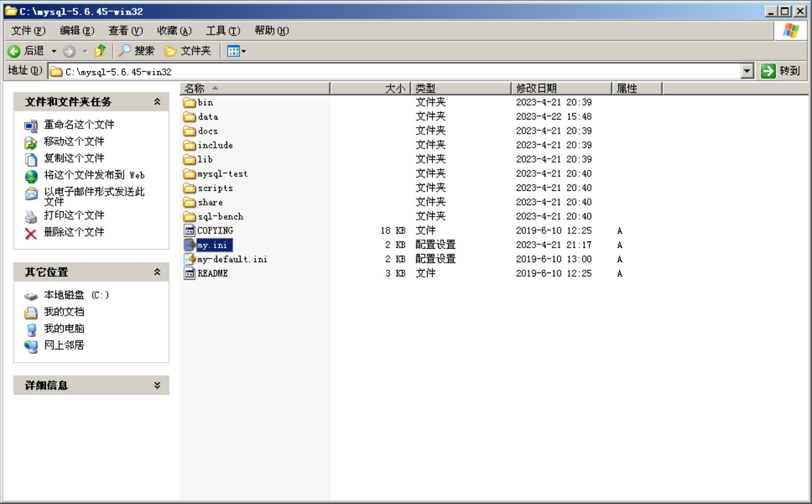Click the Publish file to Web globe icon
This screenshot has height=504, width=812.
(31, 176)
